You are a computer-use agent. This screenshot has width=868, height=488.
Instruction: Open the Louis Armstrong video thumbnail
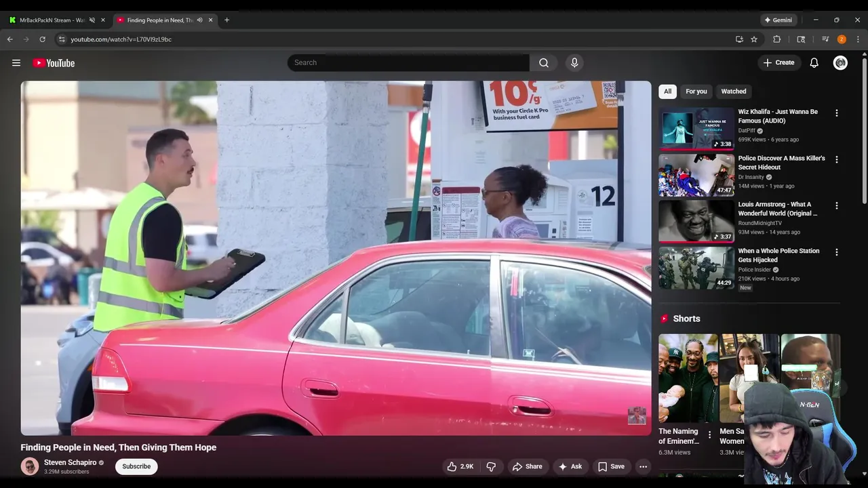(696, 221)
